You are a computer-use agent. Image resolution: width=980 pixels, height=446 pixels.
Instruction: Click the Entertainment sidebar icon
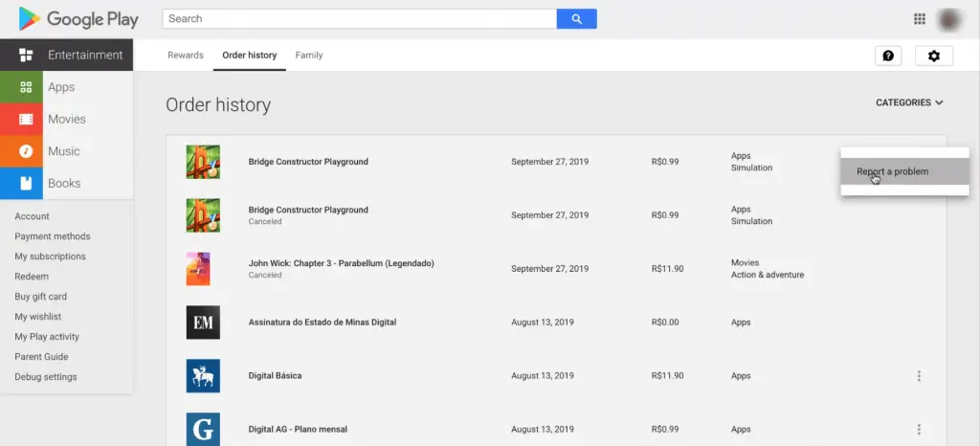pyautogui.click(x=26, y=55)
